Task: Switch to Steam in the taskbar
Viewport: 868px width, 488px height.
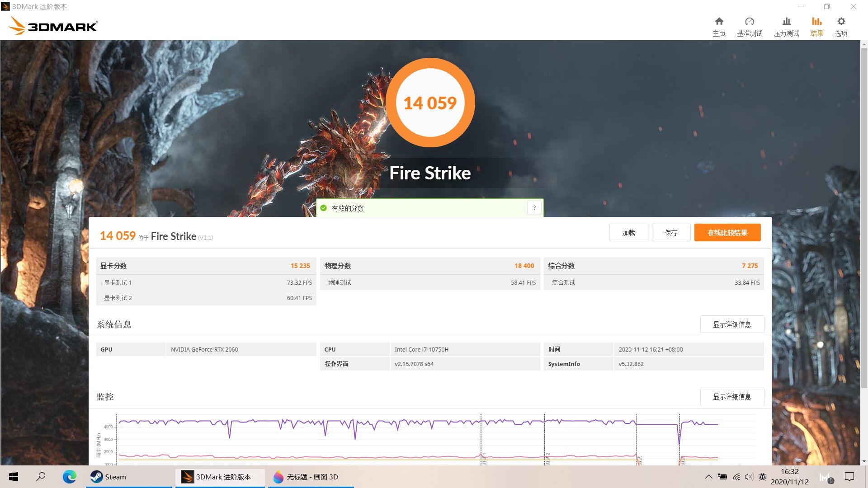Action: 129,477
